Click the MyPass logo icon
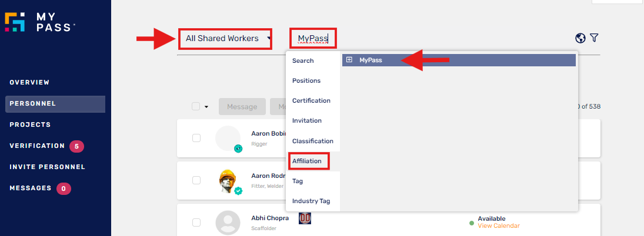The width and height of the screenshot is (644, 236). (x=15, y=21)
